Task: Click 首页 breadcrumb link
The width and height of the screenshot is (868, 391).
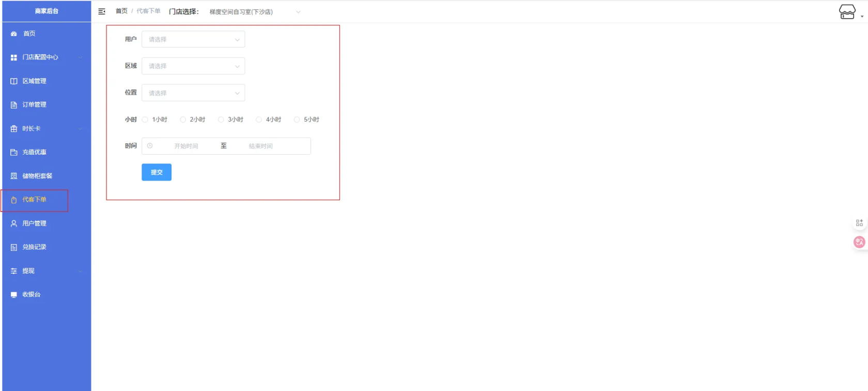Action: click(121, 11)
